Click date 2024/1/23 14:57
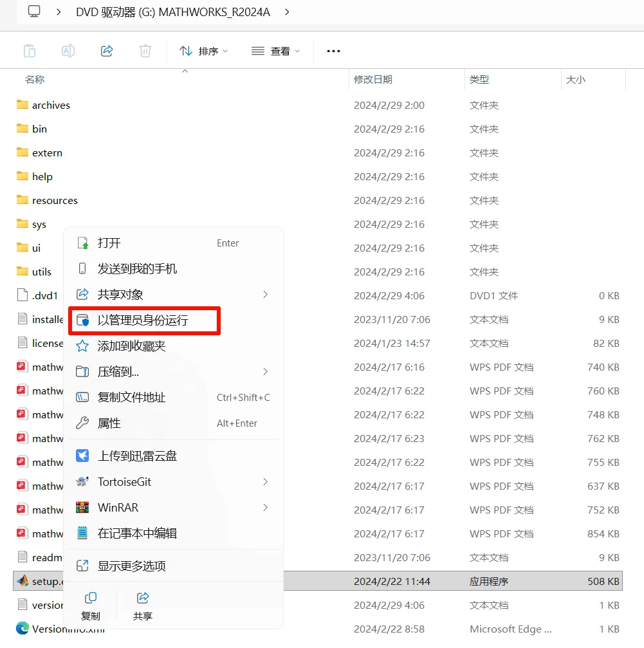The width and height of the screenshot is (644, 648). [392, 343]
